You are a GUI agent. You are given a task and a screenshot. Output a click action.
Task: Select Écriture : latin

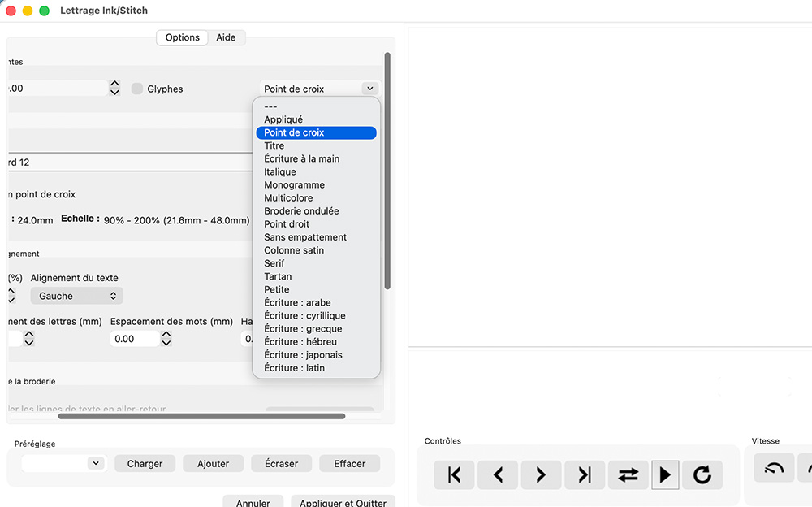317,367
